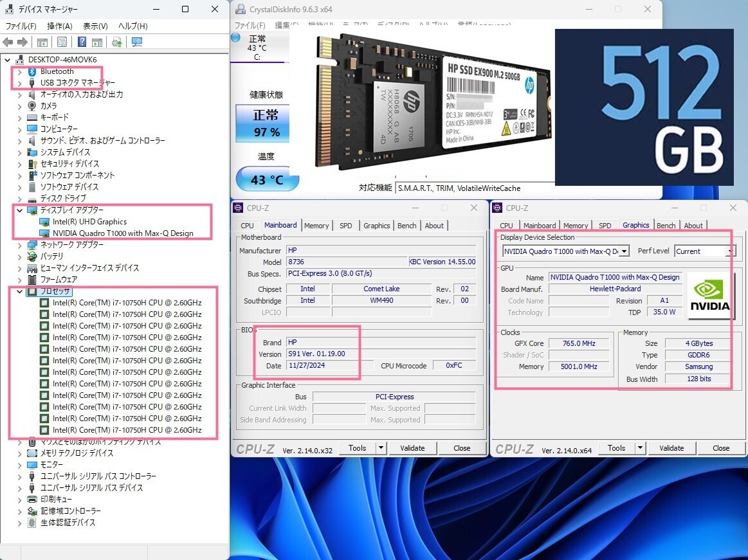The image size is (748, 560).
Task: Open About tab in left CPU-Z window
Action: click(x=434, y=226)
